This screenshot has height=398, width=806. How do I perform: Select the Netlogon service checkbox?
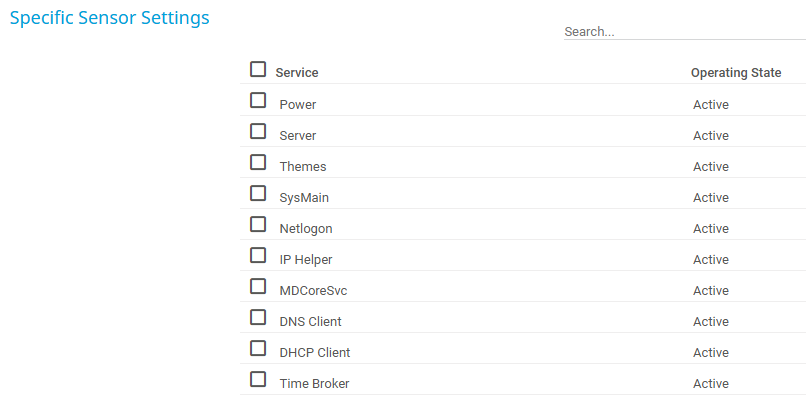[x=258, y=224]
